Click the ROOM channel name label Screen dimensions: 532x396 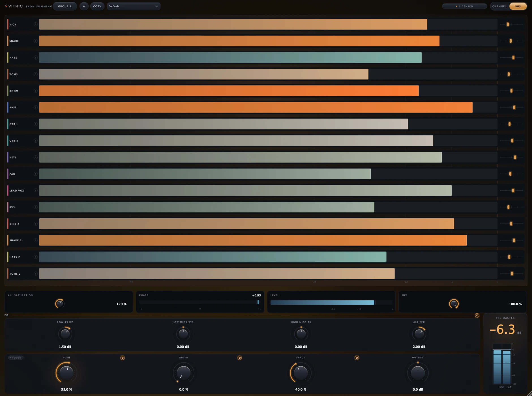pos(14,91)
